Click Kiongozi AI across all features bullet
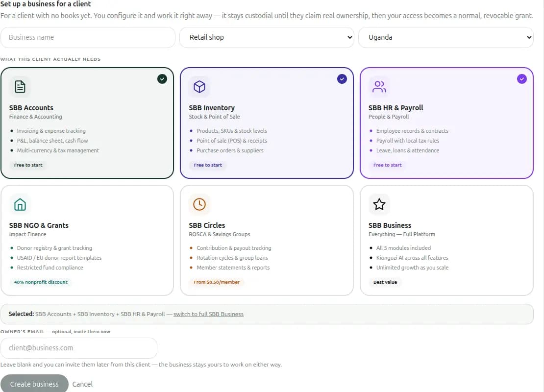 pos(412,258)
